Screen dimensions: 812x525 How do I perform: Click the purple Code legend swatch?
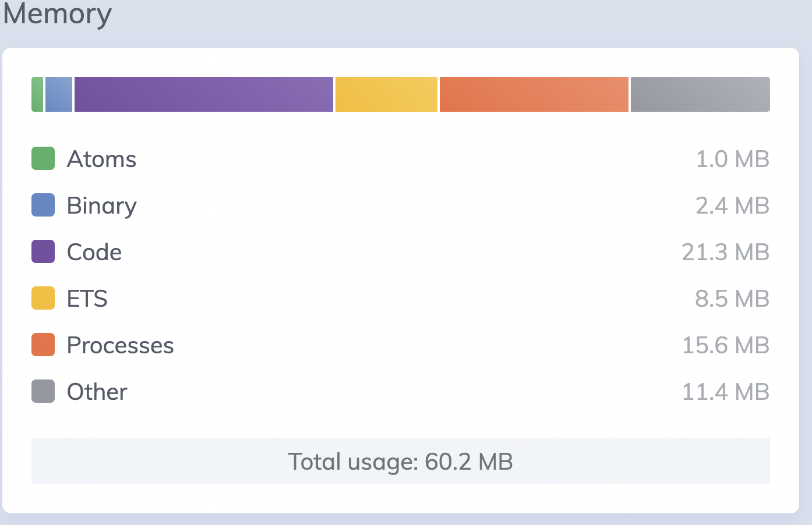coord(43,251)
